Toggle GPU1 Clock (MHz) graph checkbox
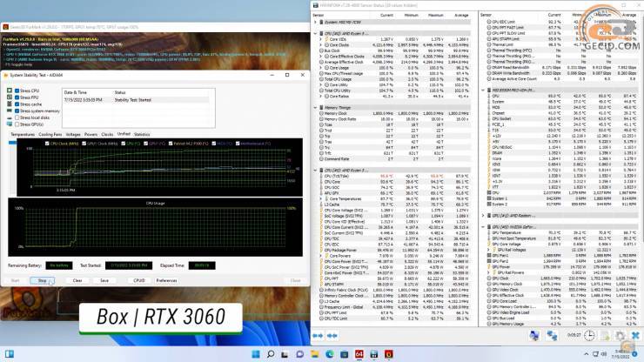This screenshot has height=362, width=644. point(84,144)
